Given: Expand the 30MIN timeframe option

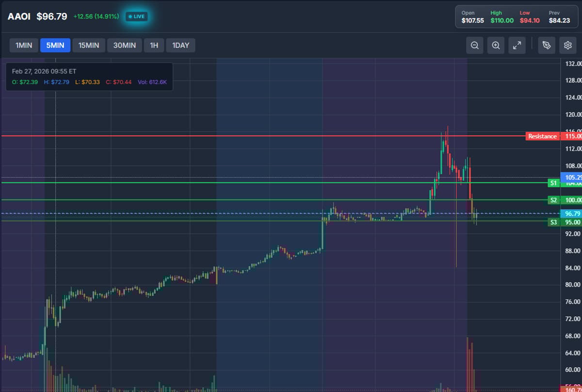Looking at the screenshot, I should (124, 45).
